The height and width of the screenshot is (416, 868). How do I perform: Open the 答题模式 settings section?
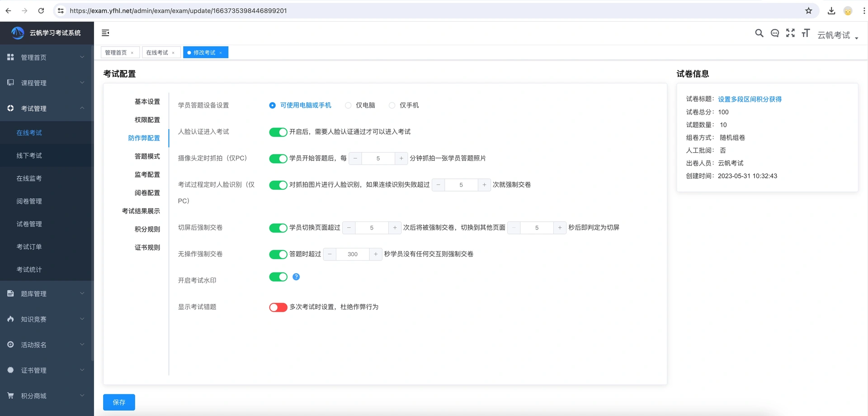147,156
